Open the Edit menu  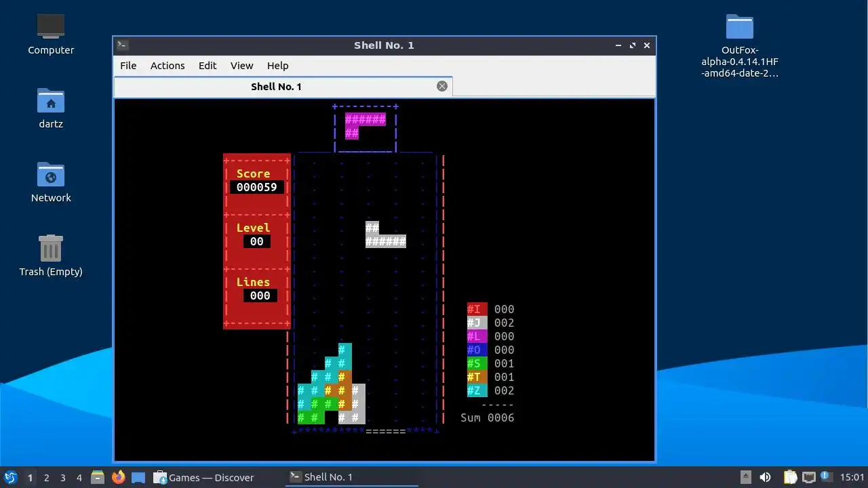click(x=208, y=66)
